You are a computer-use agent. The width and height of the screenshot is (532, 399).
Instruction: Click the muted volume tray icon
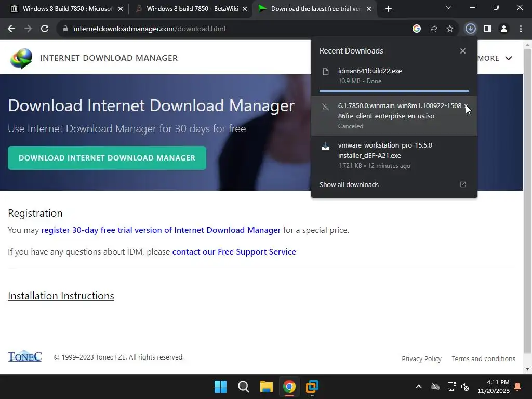[465, 387]
